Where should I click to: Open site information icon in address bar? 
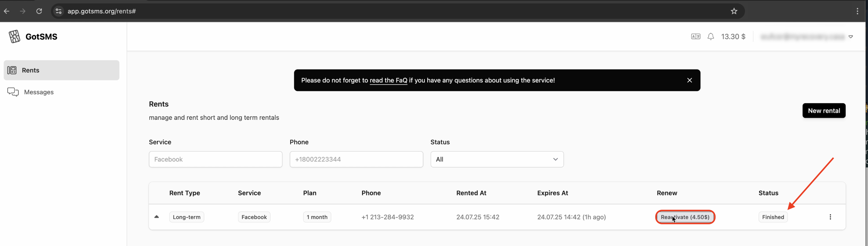59,11
